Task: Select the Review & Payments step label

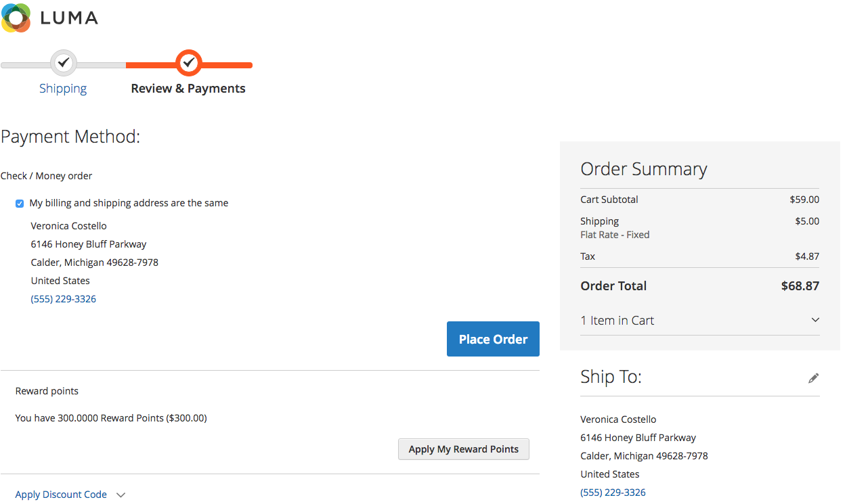Action: [188, 89]
